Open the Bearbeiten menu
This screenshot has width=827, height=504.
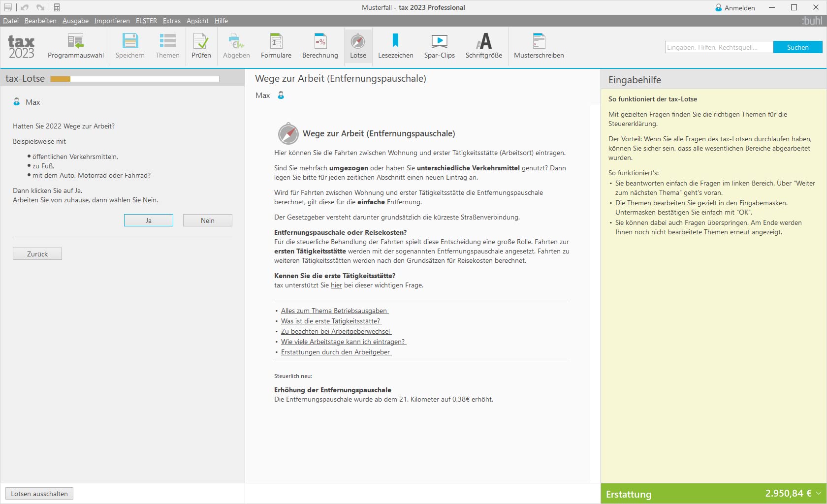click(40, 21)
